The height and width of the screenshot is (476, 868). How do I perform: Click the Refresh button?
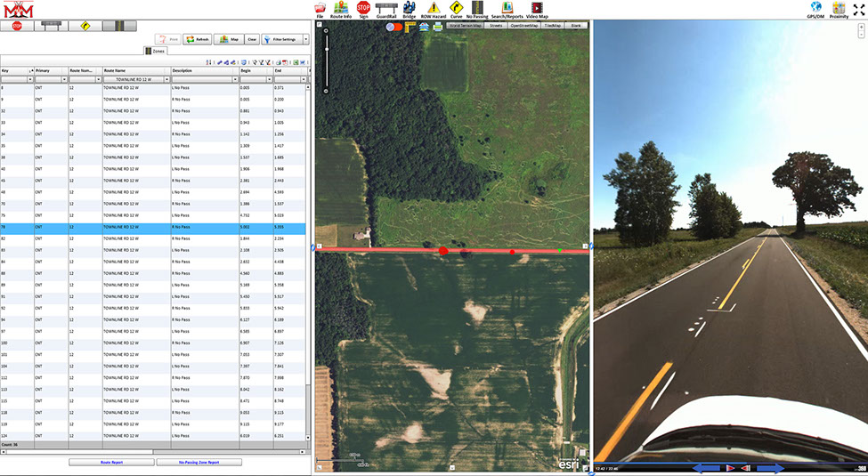coord(197,39)
